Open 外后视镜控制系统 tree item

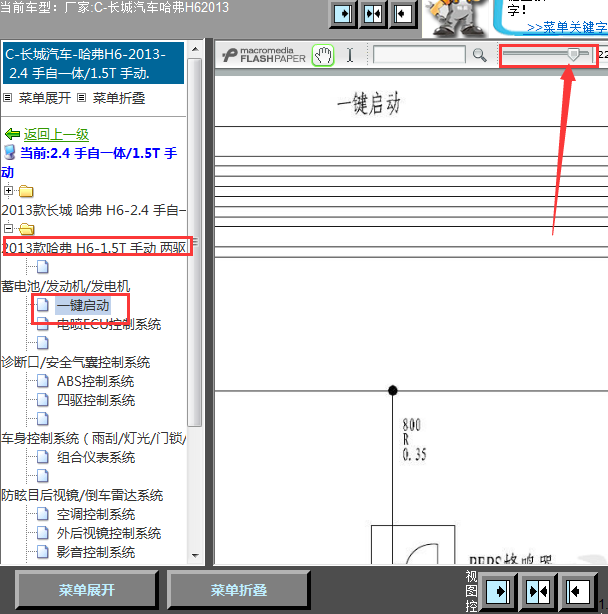coord(109,533)
